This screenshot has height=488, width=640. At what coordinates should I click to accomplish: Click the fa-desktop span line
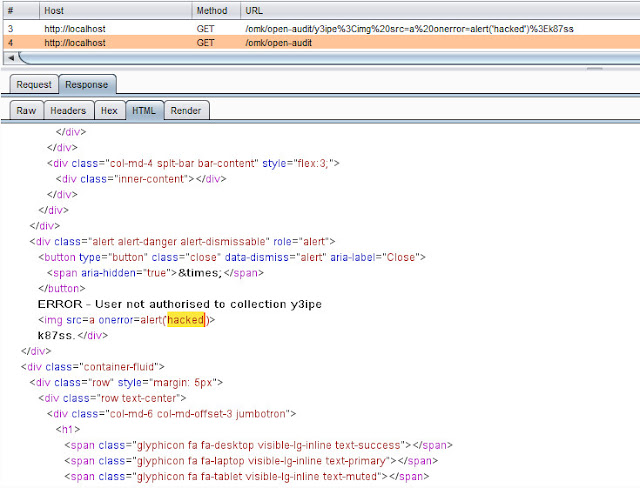click(258, 445)
